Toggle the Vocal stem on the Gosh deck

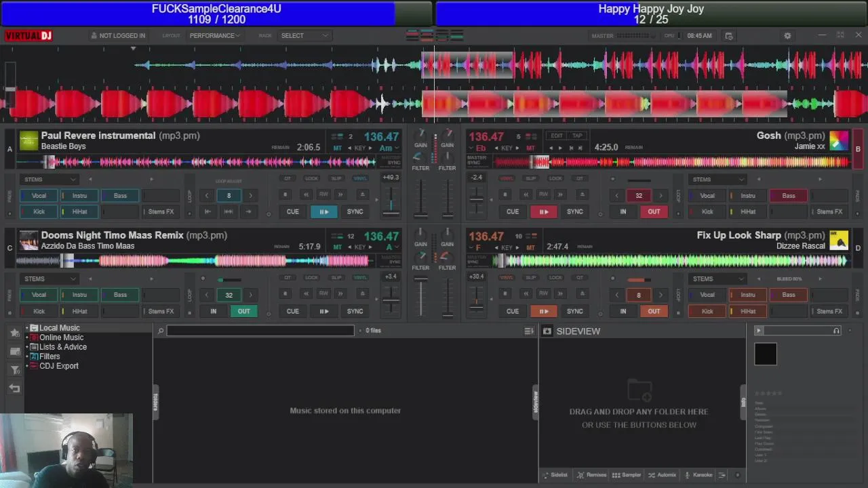(x=707, y=196)
